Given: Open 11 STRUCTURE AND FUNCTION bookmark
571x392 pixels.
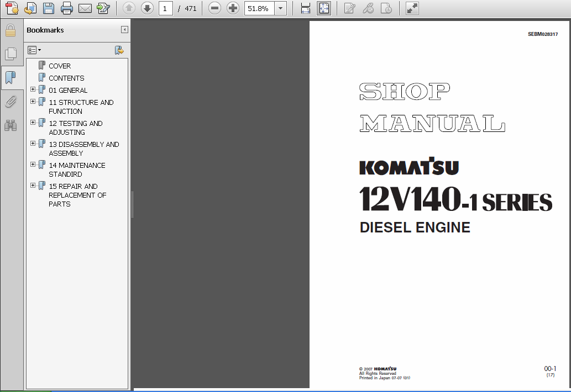Looking at the screenshot, I should coord(81,107).
